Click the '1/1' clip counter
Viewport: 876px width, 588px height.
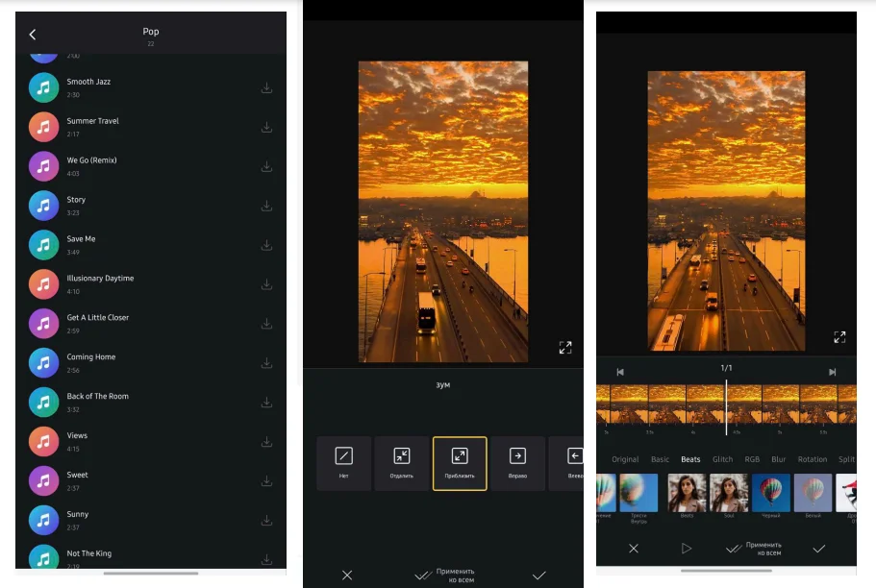[726, 368]
